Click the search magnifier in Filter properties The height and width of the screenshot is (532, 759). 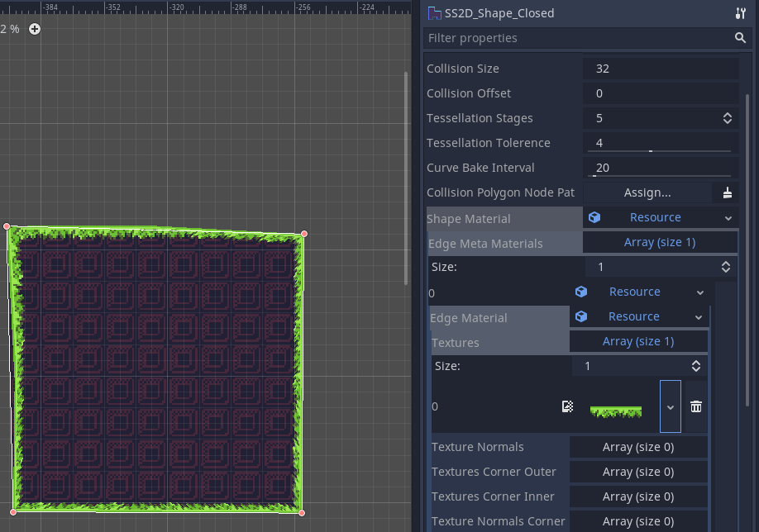[740, 38]
